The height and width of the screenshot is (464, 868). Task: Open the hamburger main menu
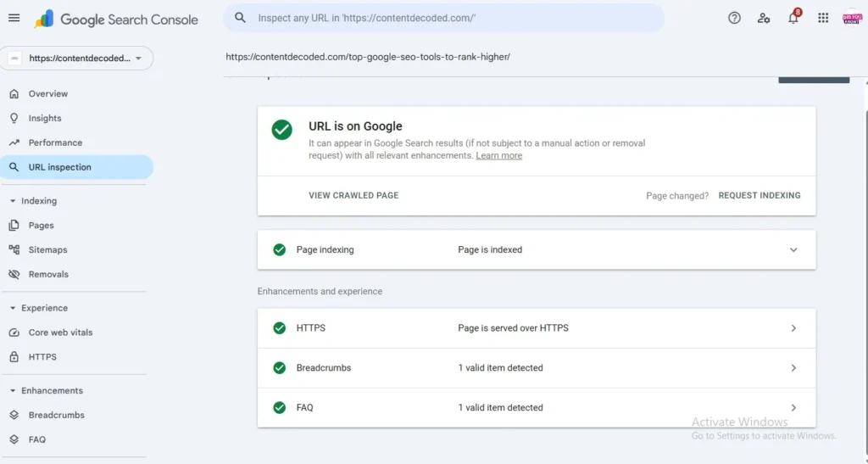(x=14, y=18)
